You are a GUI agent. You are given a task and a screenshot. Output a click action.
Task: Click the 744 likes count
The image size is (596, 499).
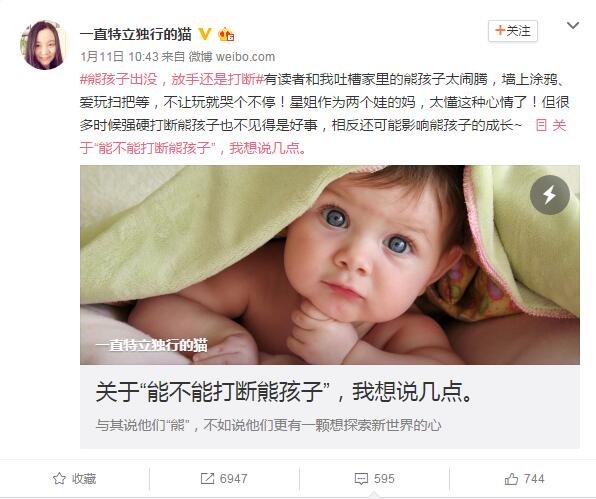pyautogui.click(x=534, y=479)
